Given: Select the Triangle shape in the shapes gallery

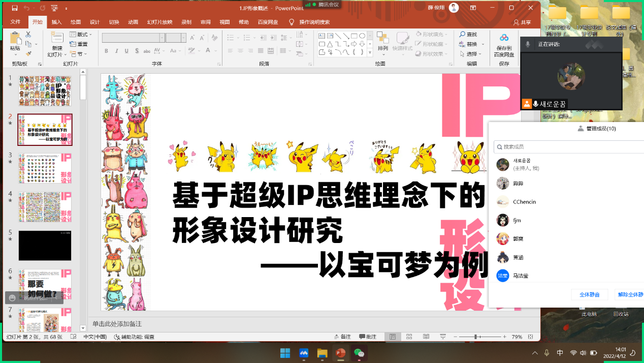Looking at the screenshot, I should pos(330,44).
